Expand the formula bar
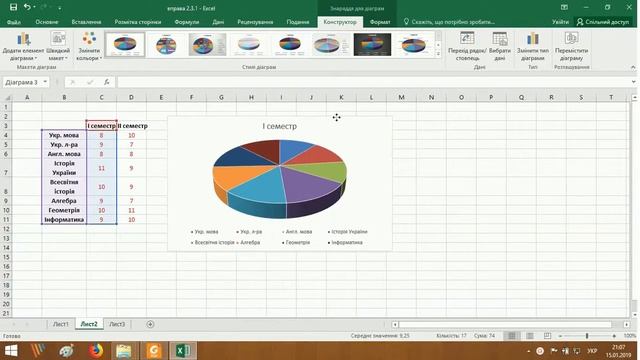 [633, 82]
